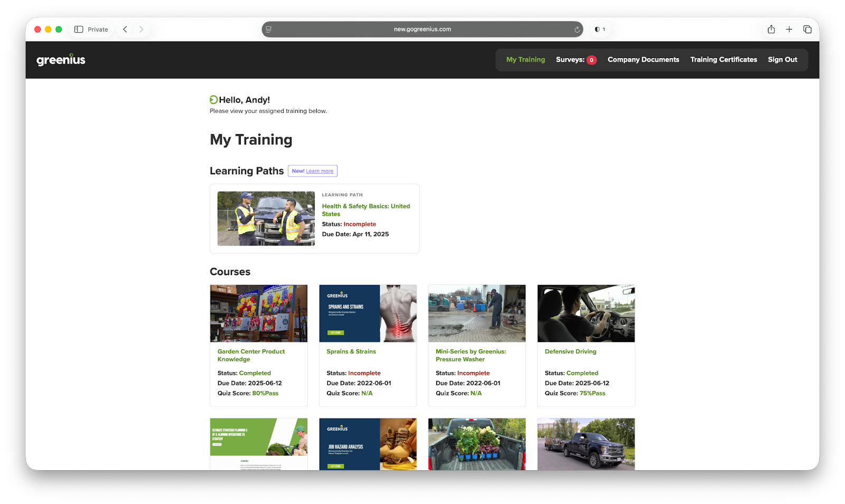Open Health & Safety Basics: United States
Image resolution: width=845 pixels, height=504 pixels.
[x=366, y=210]
